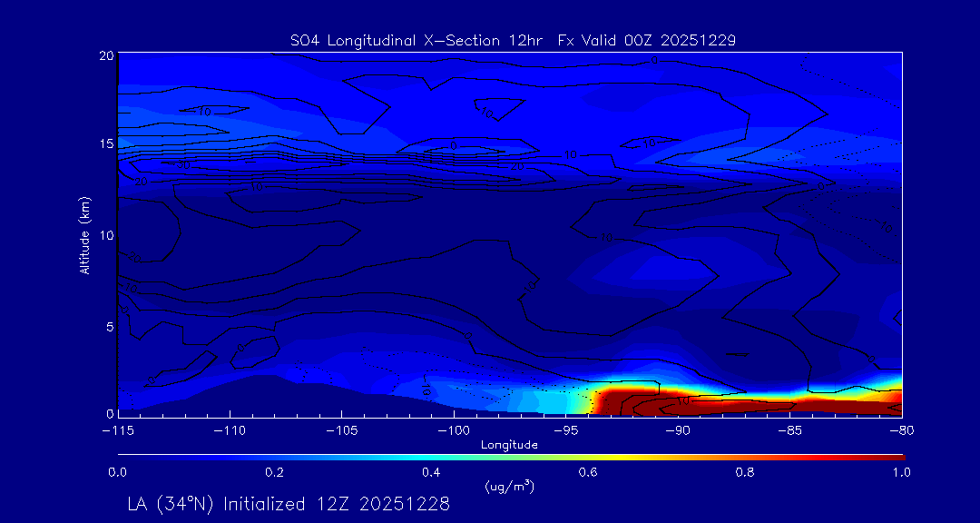Click the "Longitude" axis label
This screenshot has height=523, width=980.
click(x=509, y=445)
